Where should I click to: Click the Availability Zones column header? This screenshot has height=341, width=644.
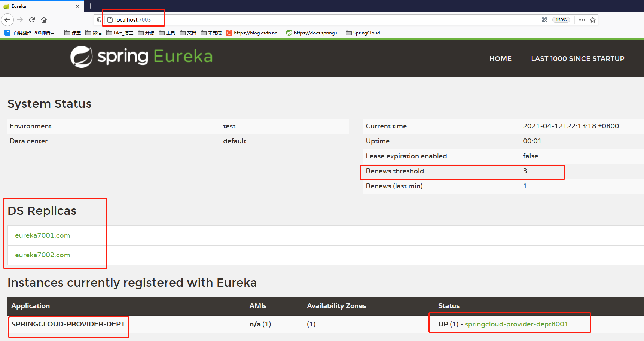(x=336, y=306)
